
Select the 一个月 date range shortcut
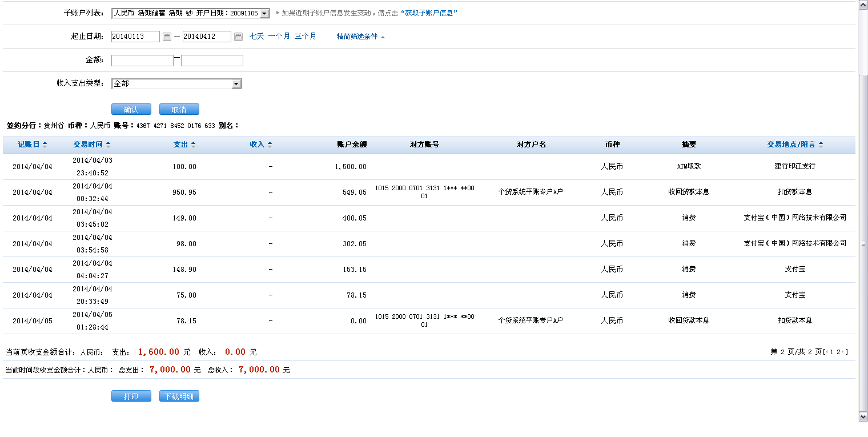click(x=279, y=36)
